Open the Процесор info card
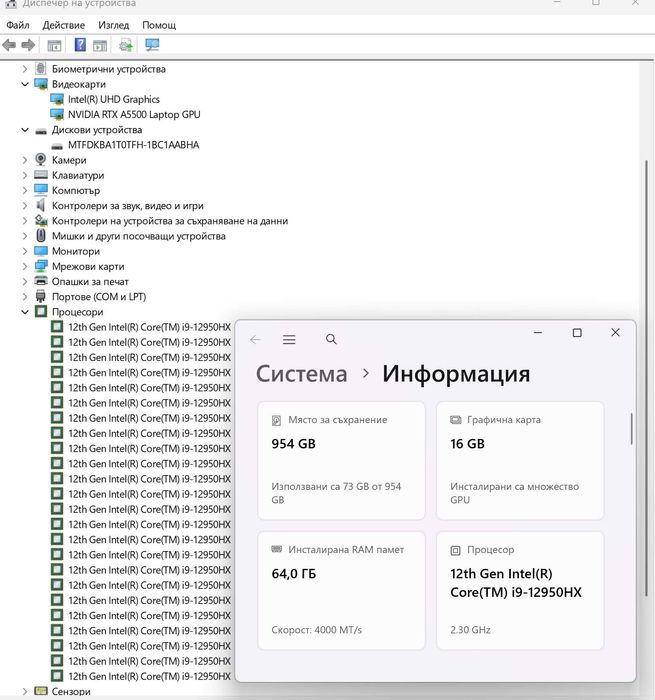 [x=520, y=590]
